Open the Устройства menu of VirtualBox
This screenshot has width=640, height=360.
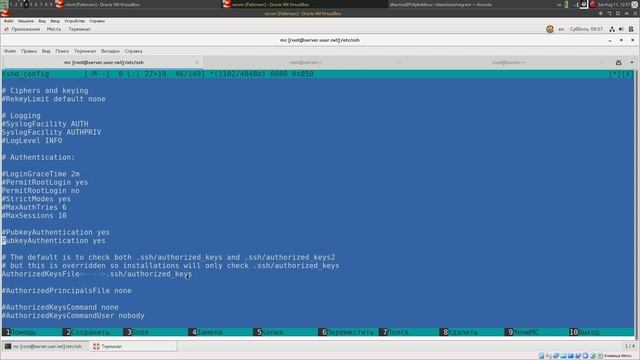[74, 21]
